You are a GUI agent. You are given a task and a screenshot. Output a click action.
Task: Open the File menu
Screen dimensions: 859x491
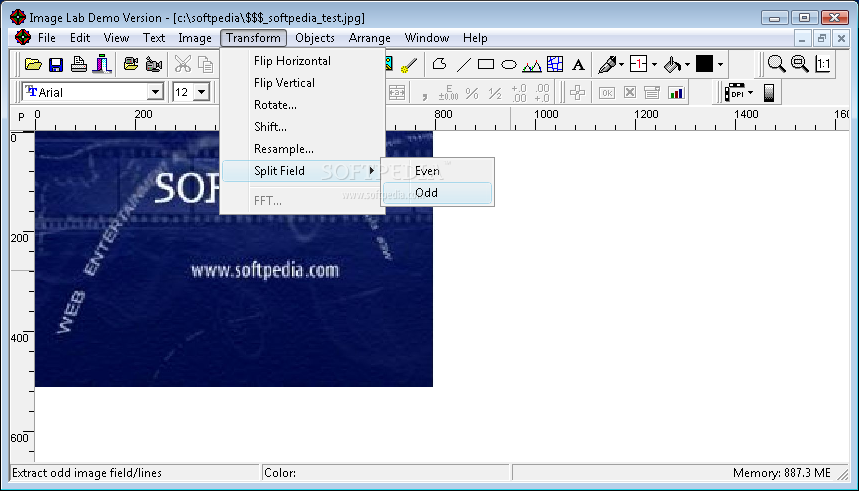tap(47, 38)
